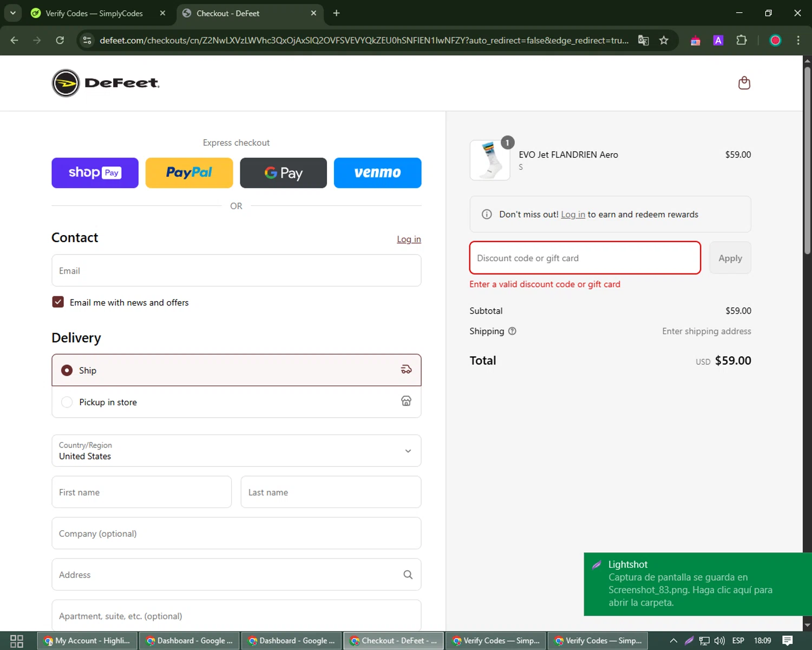Click the Apply discount button
Viewport: 812px width, 650px height.
(x=730, y=258)
